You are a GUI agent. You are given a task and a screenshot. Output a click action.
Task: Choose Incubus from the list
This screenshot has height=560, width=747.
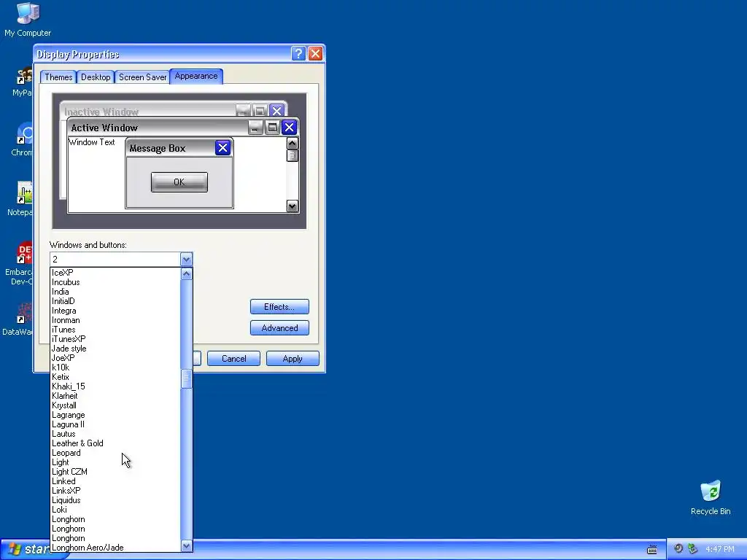click(115, 282)
